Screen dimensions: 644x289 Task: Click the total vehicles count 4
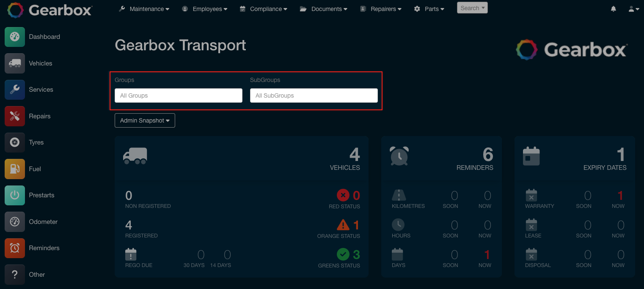355,155
